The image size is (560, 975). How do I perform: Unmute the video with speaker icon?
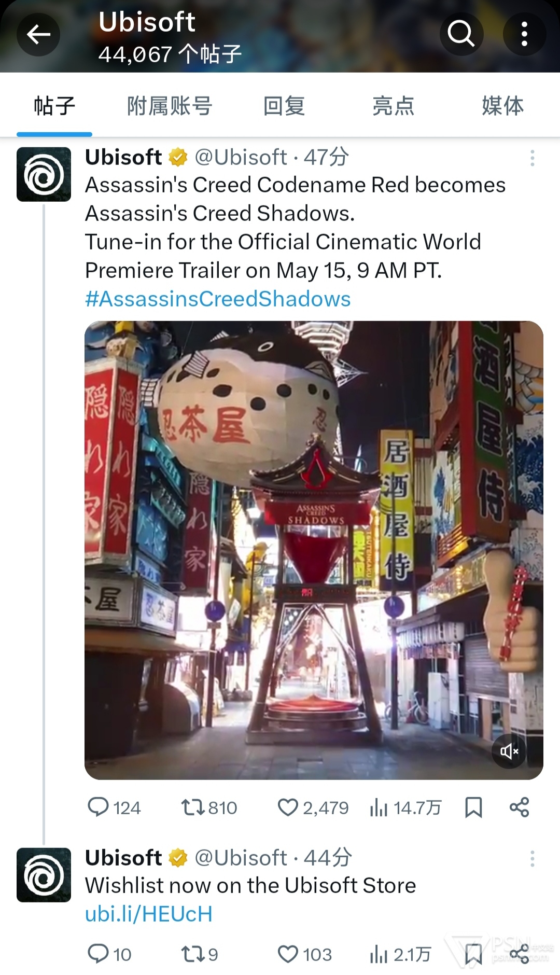point(509,751)
